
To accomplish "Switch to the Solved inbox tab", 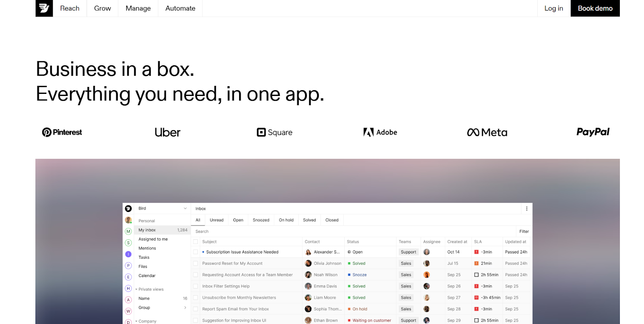I will (309, 220).
